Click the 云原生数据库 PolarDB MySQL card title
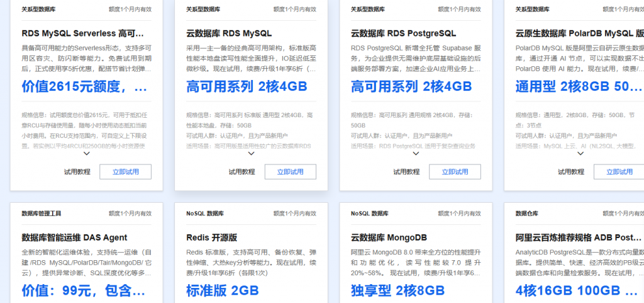Viewport: 644px width, 303px height. click(579, 33)
